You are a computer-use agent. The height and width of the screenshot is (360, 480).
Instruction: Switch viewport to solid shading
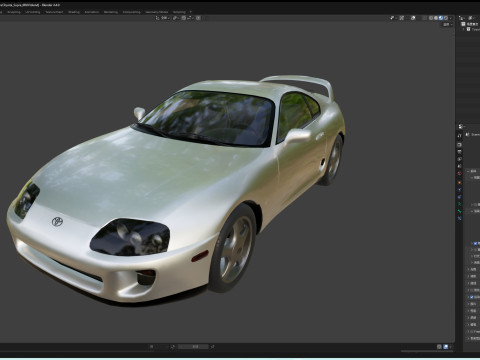[436, 18]
